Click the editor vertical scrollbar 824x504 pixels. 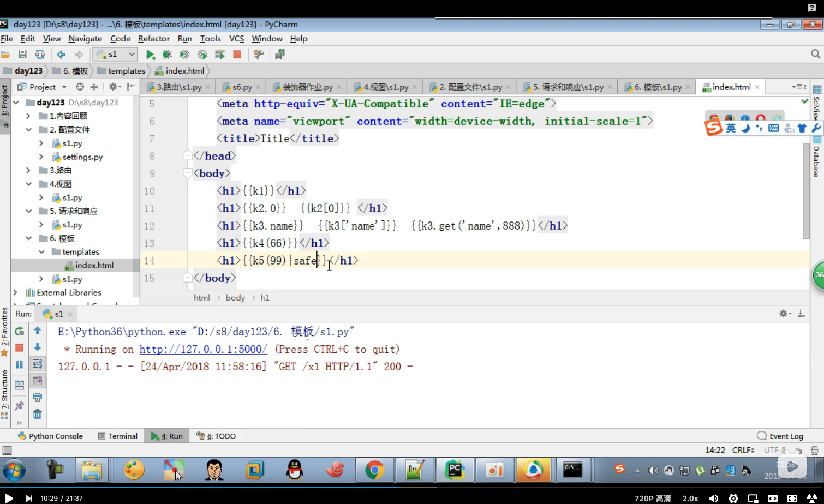(x=806, y=191)
